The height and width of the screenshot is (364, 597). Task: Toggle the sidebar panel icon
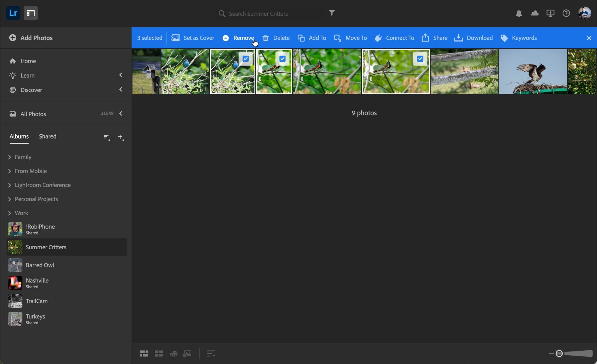30,13
